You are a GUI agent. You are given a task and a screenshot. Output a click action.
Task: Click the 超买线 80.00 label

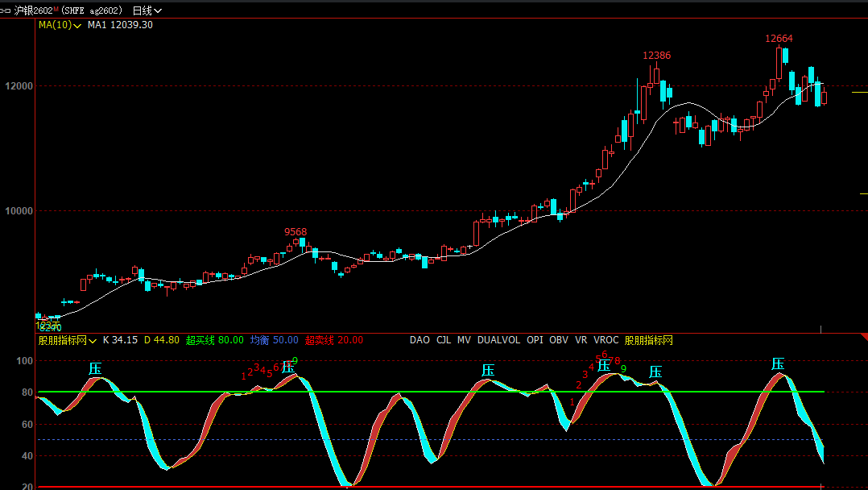pyautogui.click(x=215, y=340)
